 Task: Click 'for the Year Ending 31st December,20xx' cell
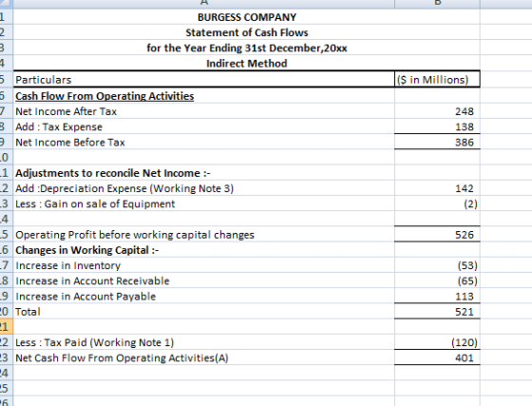tap(247, 48)
